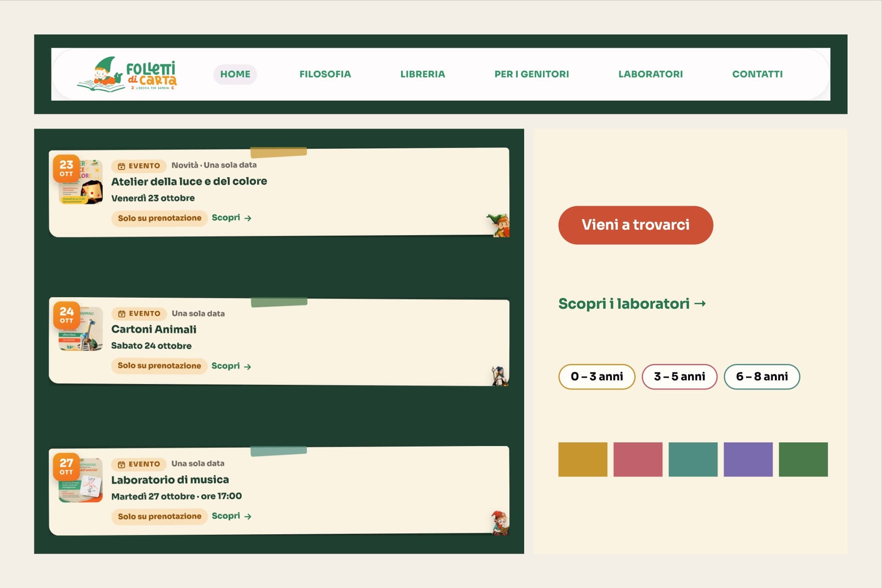The image size is (882, 588).
Task: Open the Cartoni Animali title
Action: [154, 329]
